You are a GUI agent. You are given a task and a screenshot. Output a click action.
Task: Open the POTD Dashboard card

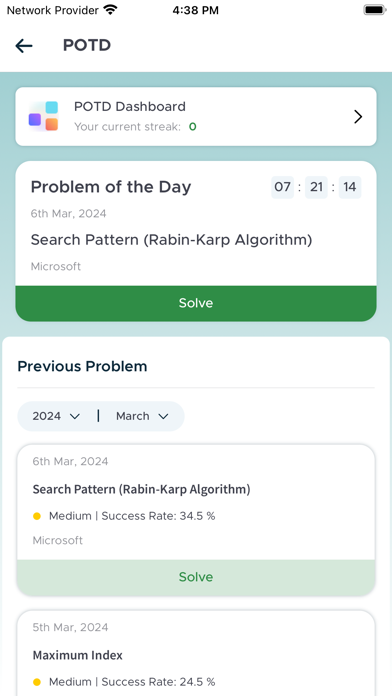point(196,117)
